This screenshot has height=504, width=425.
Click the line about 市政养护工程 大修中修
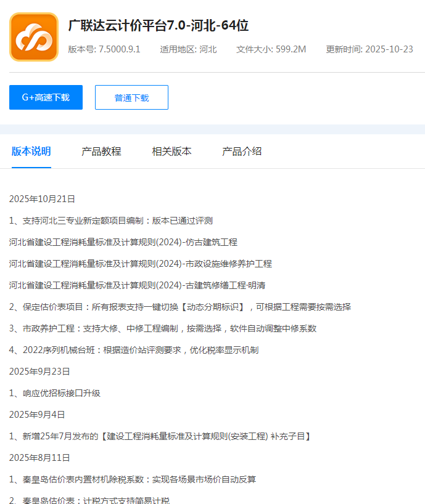coord(163,328)
